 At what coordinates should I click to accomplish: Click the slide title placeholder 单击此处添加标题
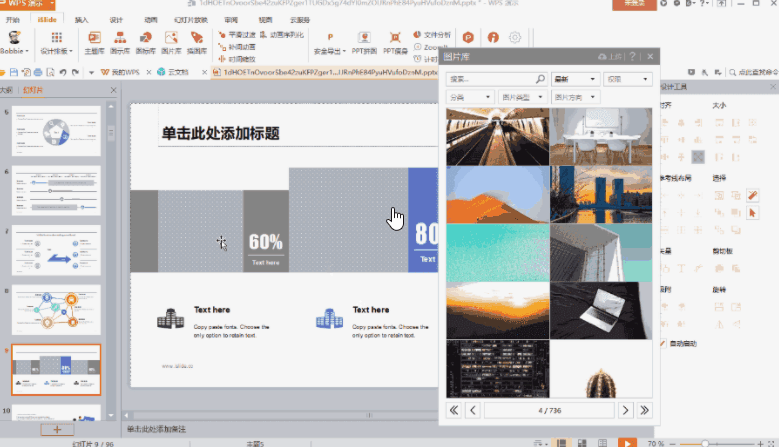coord(221,133)
